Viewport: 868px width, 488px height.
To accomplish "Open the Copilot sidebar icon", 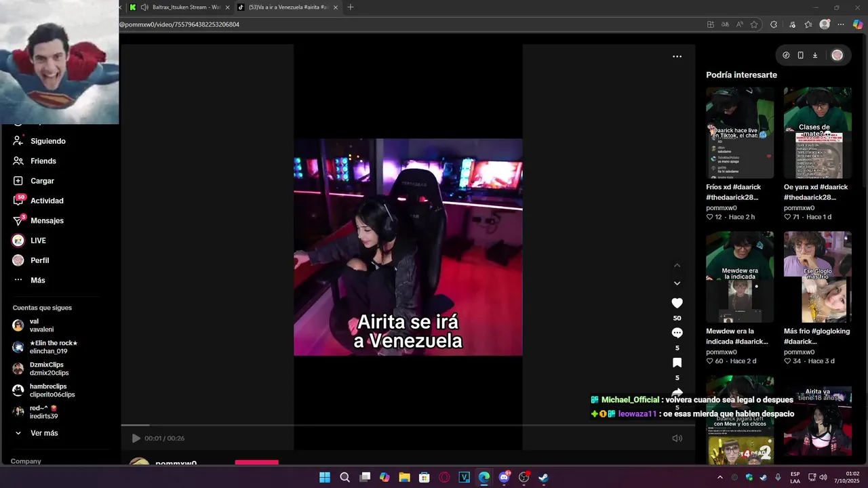I will pos(858,24).
